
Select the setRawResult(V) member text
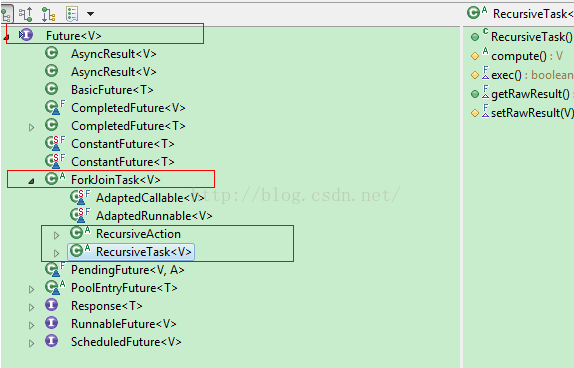[x=532, y=113]
